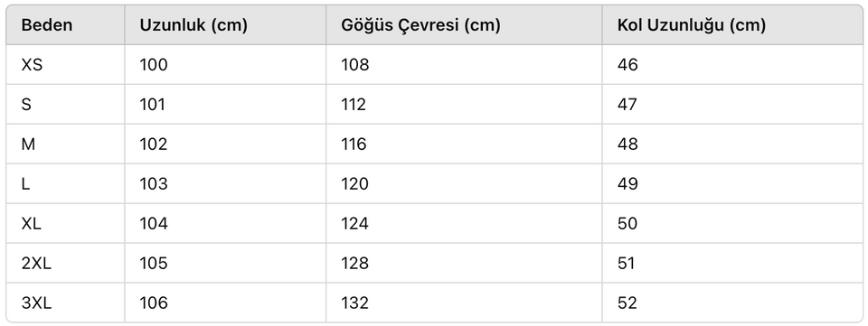Select chest value 112 in S row
The image size is (868, 326).
(354, 105)
